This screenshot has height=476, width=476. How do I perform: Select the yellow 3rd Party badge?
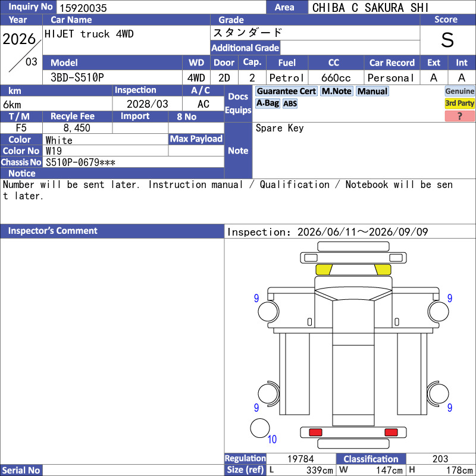pyautogui.click(x=459, y=103)
